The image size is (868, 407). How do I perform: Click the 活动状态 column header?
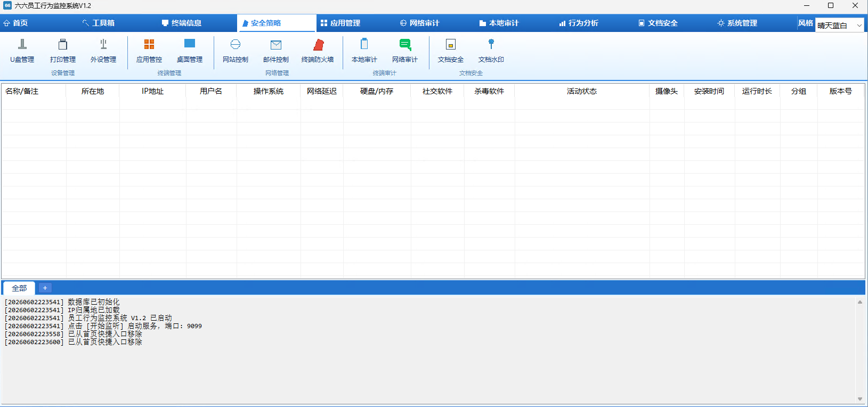point(582,91)
